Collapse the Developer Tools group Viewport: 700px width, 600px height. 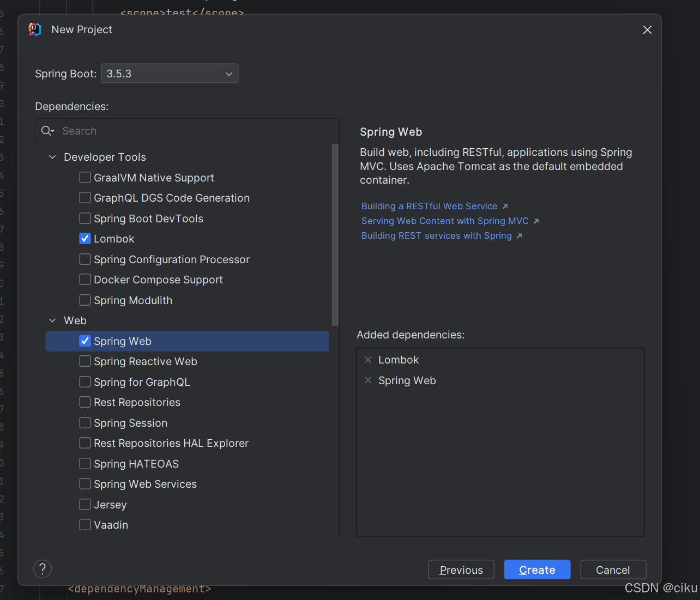52,157
